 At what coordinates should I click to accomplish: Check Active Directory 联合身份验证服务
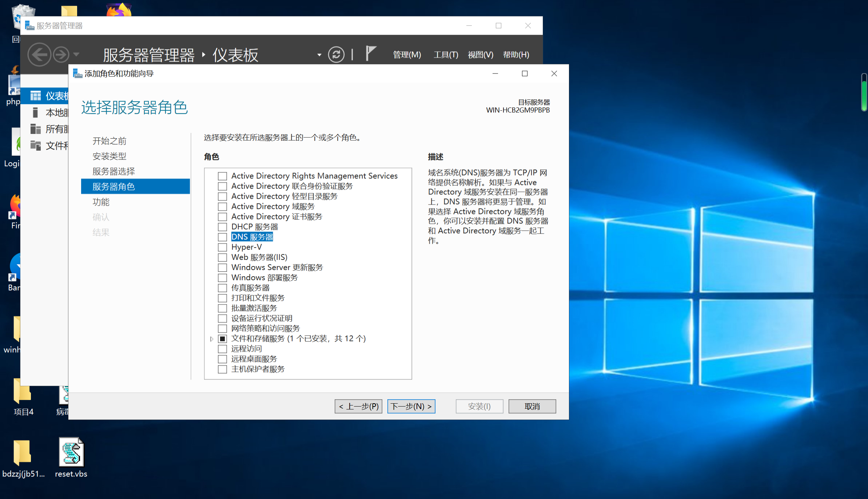(x=222, y=186)
